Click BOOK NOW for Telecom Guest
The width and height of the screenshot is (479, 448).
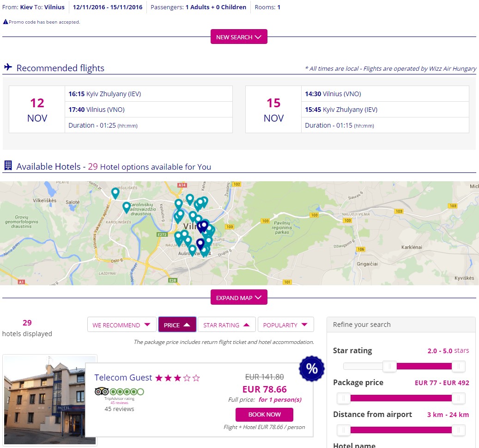[x=264, y=414]
